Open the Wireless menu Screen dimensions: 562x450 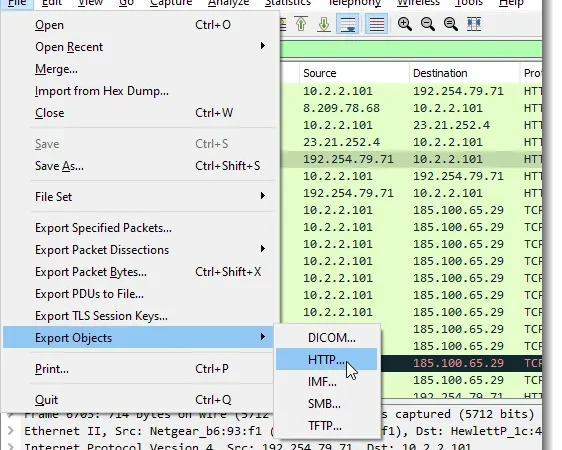418,3
